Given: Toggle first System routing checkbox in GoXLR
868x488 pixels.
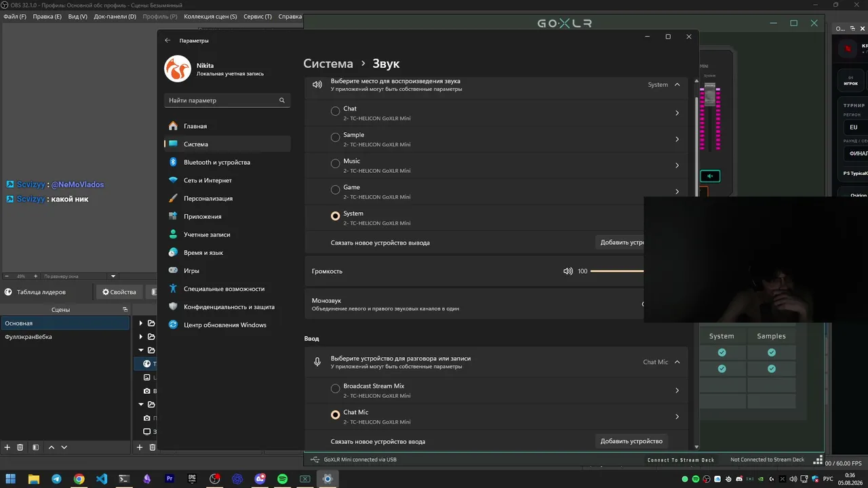Looking at the screenshot, I should point(722,352).
